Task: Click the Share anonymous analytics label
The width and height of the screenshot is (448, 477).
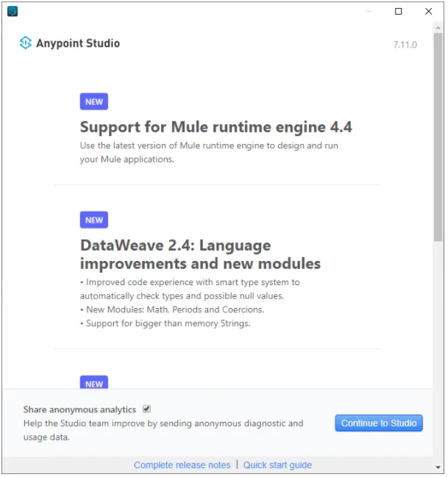Action: click(79, 409)
